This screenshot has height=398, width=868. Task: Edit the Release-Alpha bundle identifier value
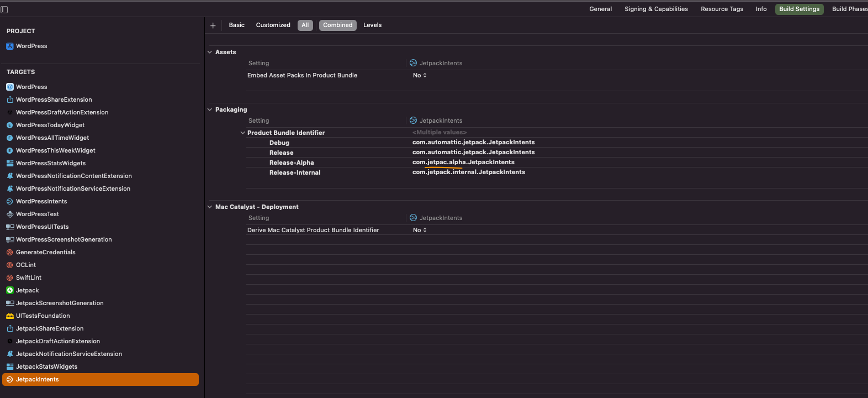(463, 162)
